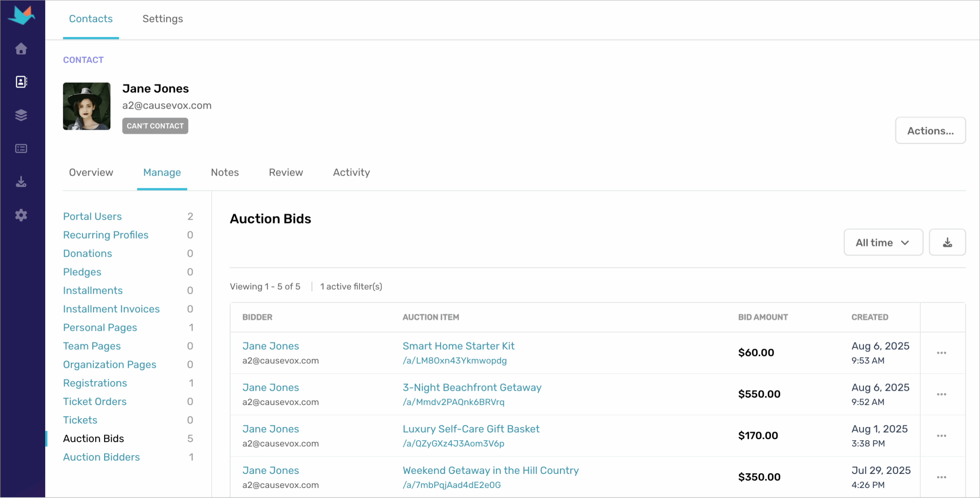This screenshot has width=980, height=498.
Task: Click the BIDDER column header
Action: coord(257,317)
